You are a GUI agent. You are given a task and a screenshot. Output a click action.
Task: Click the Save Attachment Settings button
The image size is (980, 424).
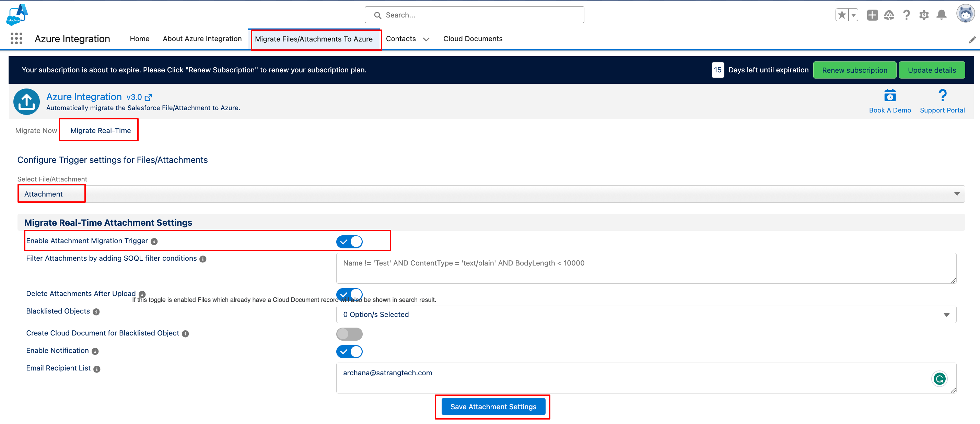click(x=493, y=407)
